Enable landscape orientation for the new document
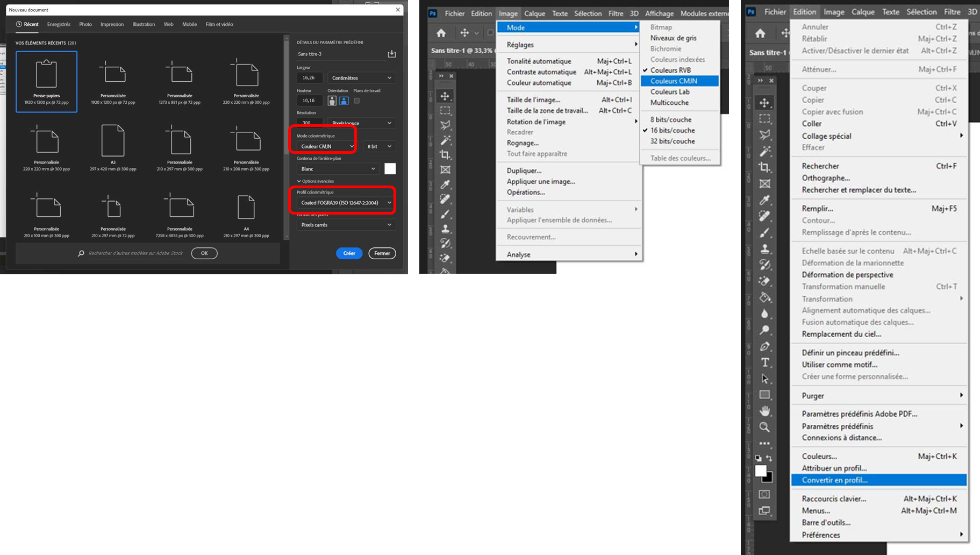980x555 pixels. tap(344, 100)
